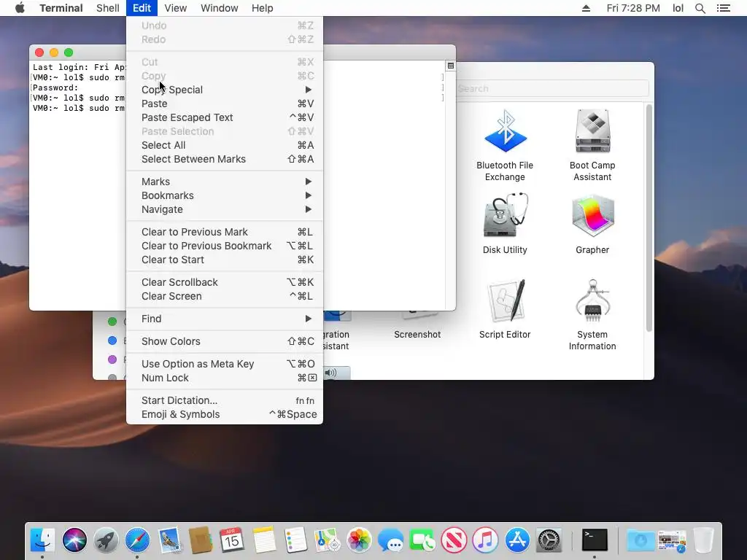Viewport: 747px width, 560px height.
Task: Click the green tag dot in Finder sidebar
Action: click(112, 322)
